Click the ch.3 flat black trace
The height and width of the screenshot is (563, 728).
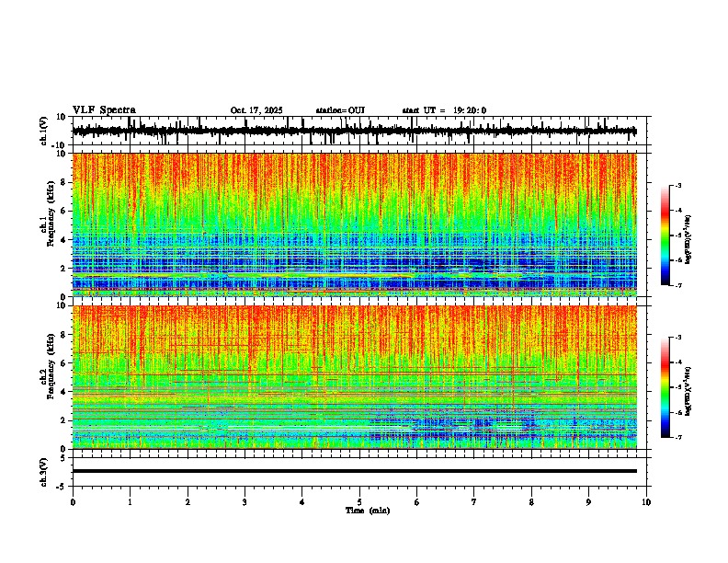coord(354,471)
